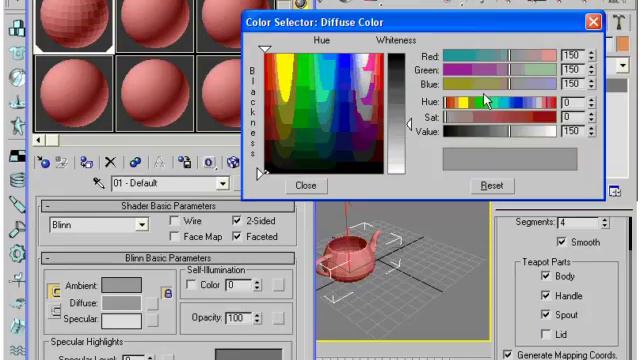Click the Whiteness vertical gradient bar
Viewport: 640px width, 360px height.
tap(396, 113)
